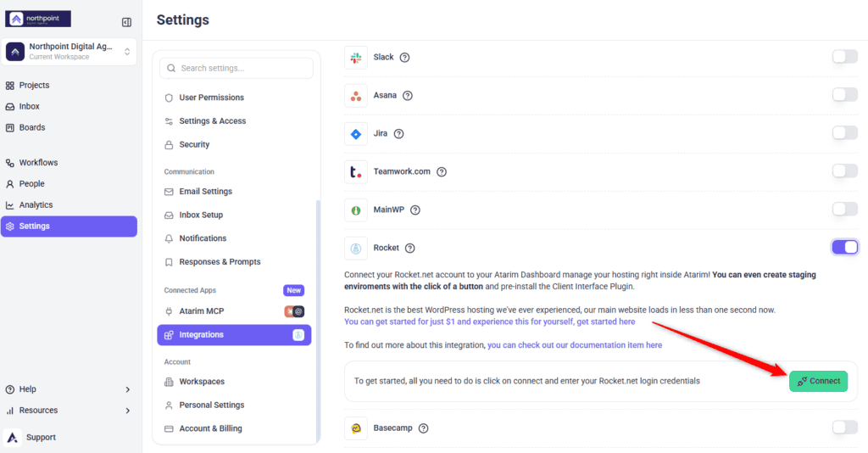Open Inbox Setup settings

(200, 215)
